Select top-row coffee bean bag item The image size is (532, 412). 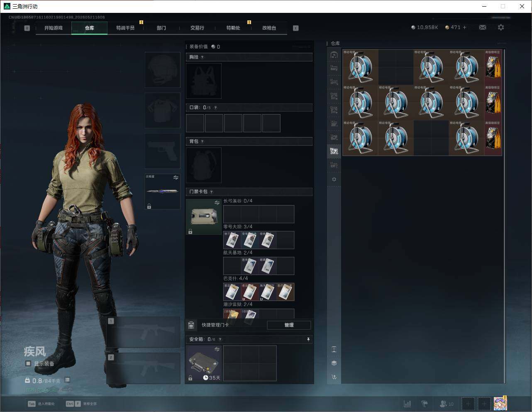click(x=493, y=67)
